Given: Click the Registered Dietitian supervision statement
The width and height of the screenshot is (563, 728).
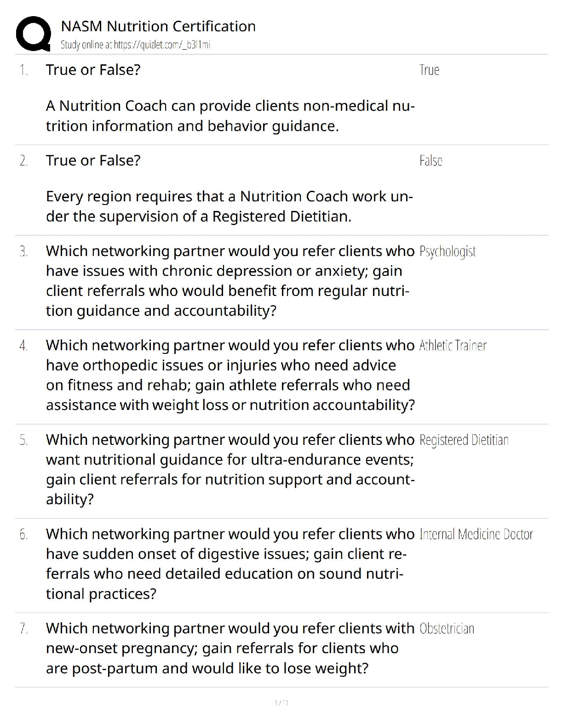Looking at the screenshot, I should coord(229,206).
